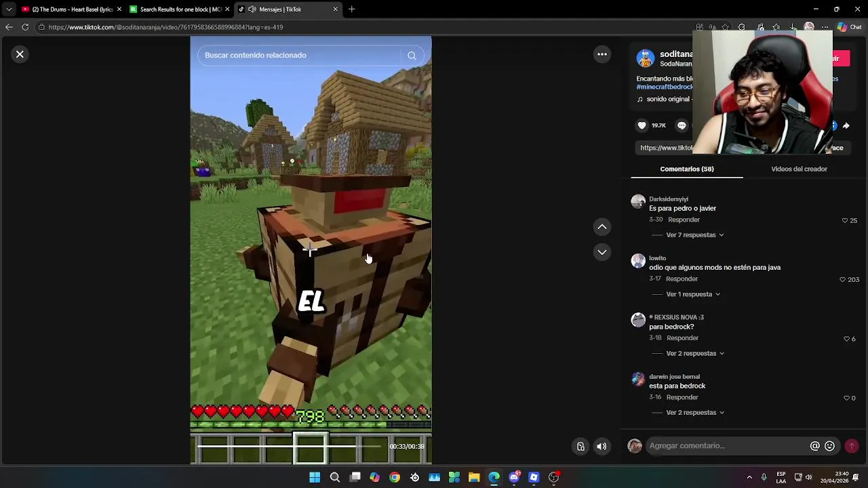The width and height of the screenshot is (868, 488).
Task: Go to the previous video with up arrow
Action: pyautogui.click(x=602, y=226)
